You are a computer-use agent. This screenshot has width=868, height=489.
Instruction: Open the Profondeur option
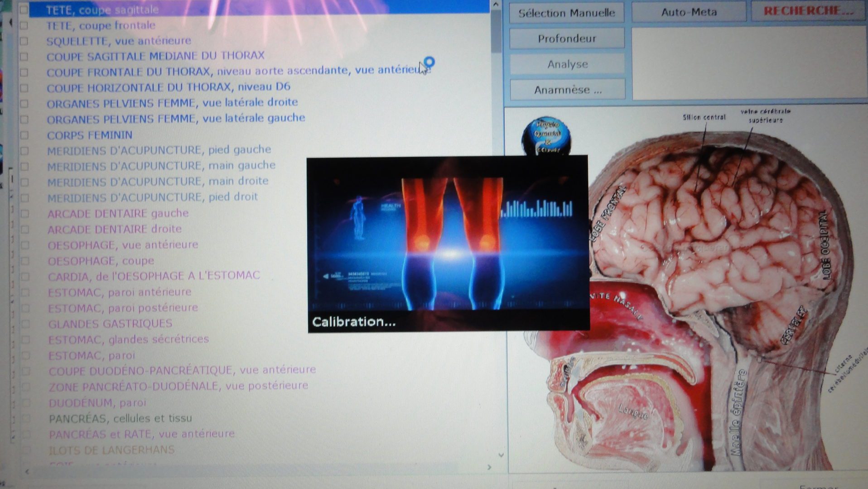pyautogui.click(x=567, y=39)
